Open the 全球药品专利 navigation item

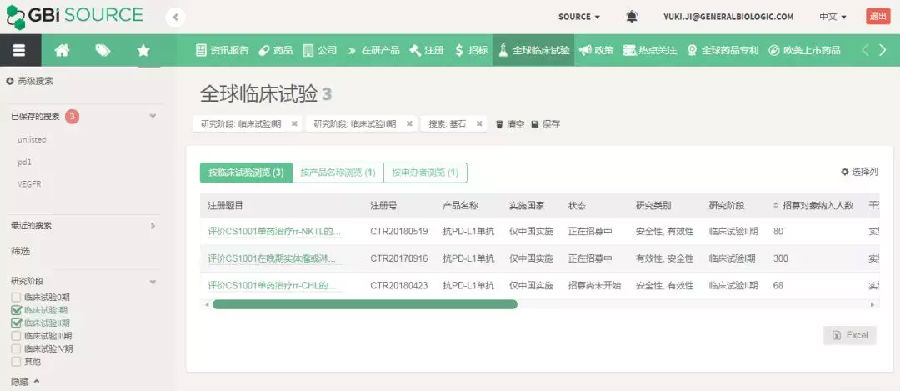[x=723, y=51]
